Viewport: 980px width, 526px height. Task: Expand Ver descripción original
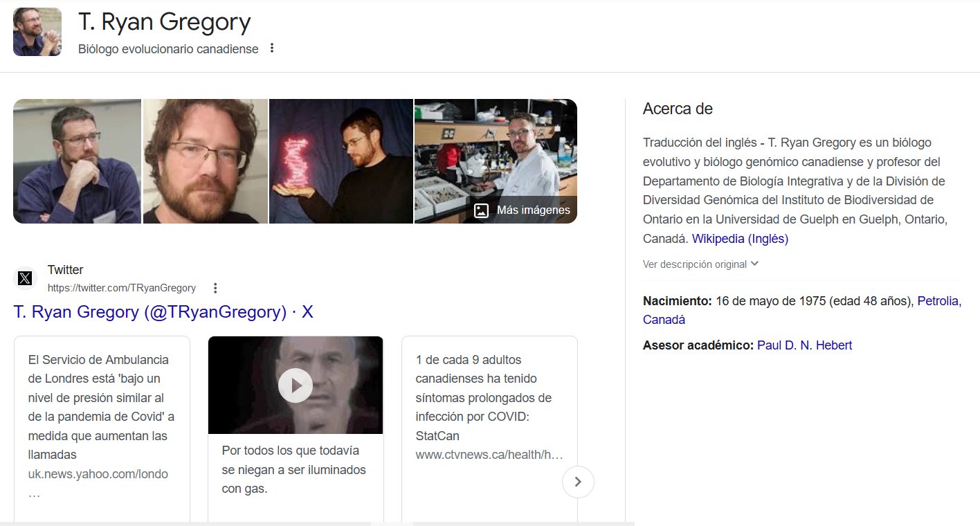pyautogui.click(x=700, y=264)
